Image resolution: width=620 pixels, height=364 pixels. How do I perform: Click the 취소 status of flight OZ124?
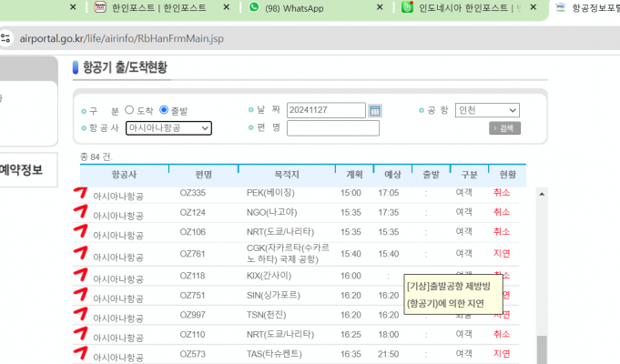pyautogui.click(x=501, y=212)
